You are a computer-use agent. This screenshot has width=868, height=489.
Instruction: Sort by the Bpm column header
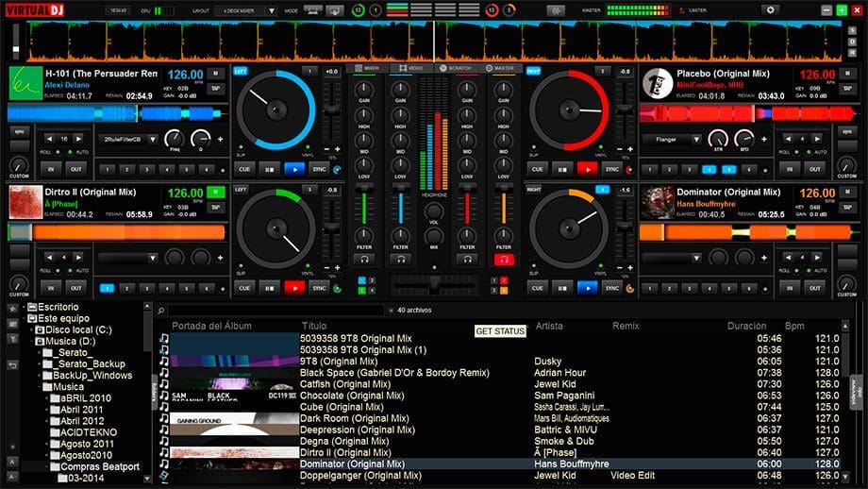[x=794, y=326]
